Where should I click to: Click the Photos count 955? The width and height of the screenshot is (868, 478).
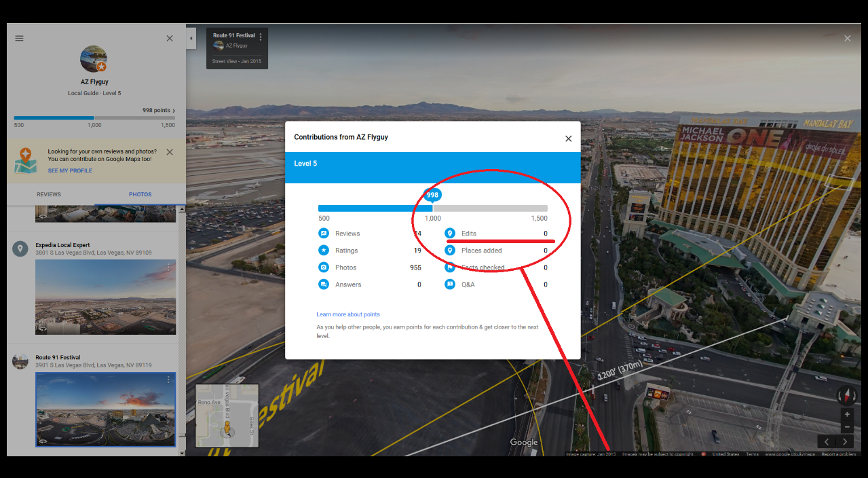[415, 268]
